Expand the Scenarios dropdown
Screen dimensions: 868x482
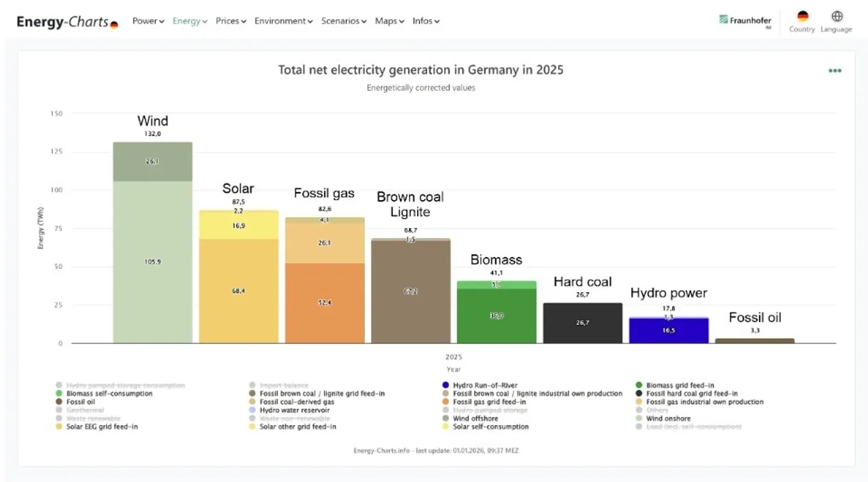pyautogui.click(x=344, y=21)
